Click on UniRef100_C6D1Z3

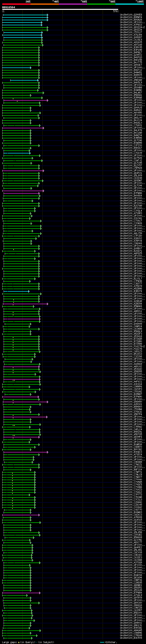(131, 352)
